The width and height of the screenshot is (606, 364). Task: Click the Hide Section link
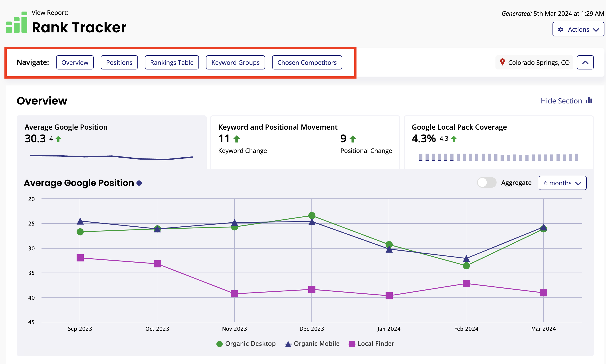click(561, 101)
